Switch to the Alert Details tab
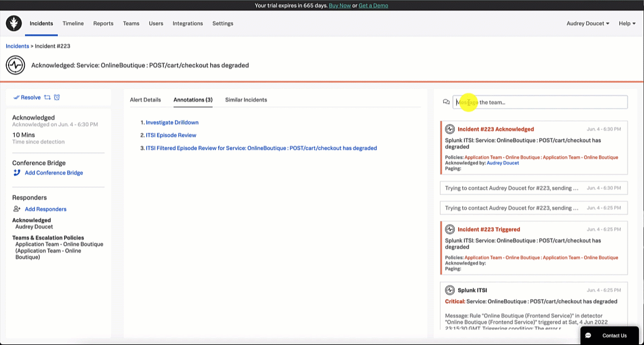 pos(145,100)
